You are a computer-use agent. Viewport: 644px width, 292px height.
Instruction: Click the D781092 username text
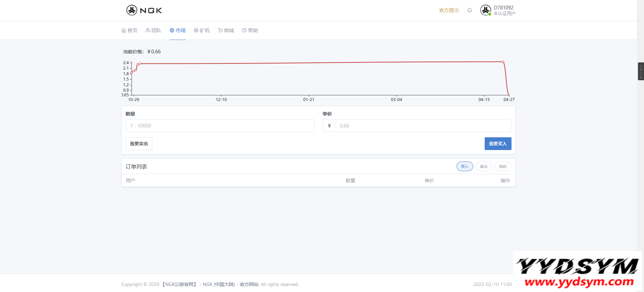coord(503,8)
